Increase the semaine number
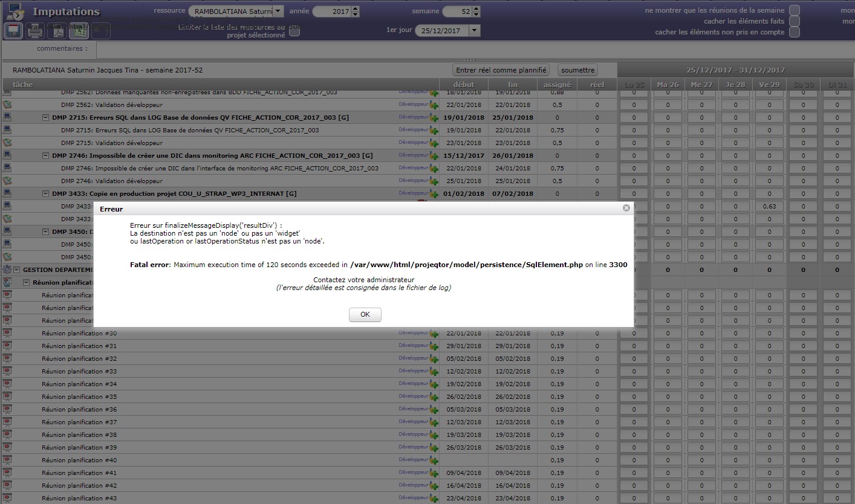 [x=477, y=8]
